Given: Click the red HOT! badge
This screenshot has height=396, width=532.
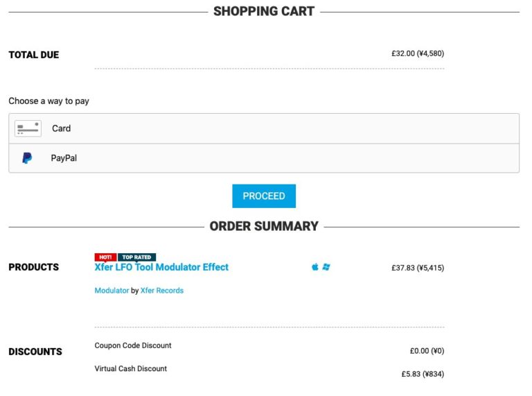Looking at the screenshot, I should pos(105,257).
